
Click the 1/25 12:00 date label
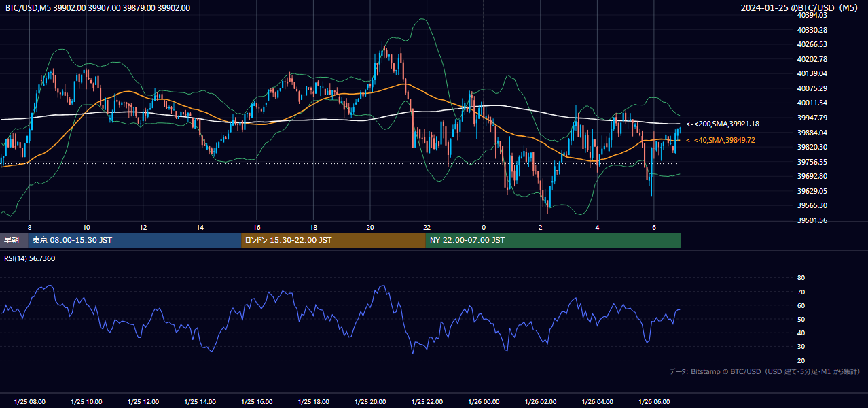click(143, 402)
